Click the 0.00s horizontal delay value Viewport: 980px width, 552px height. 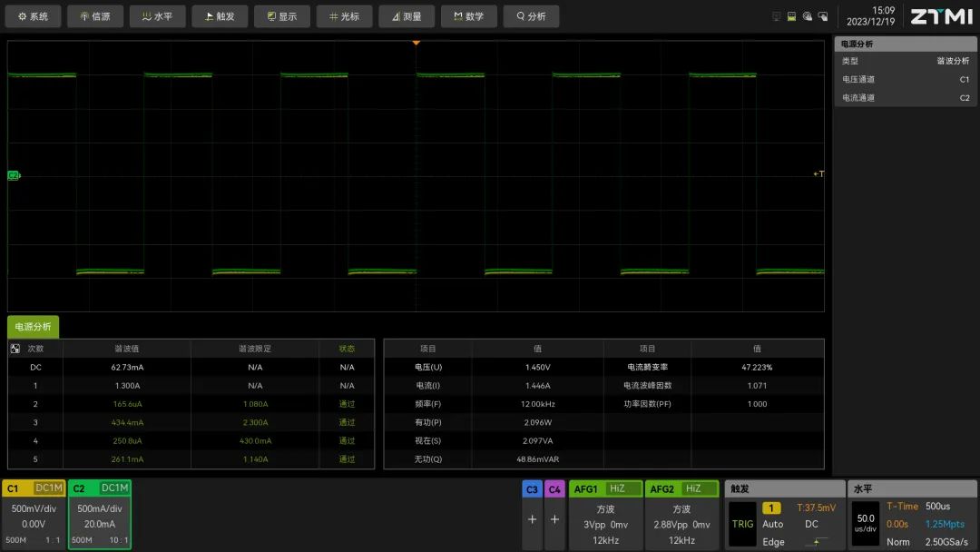897,524
